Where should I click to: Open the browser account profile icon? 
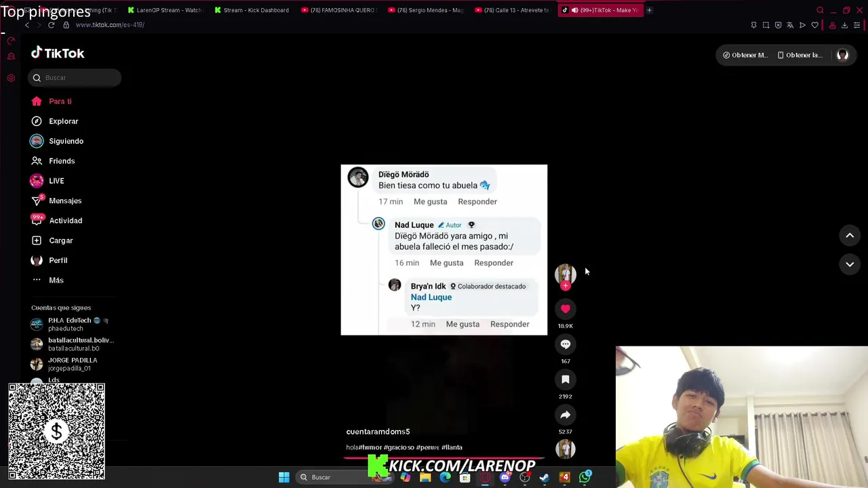[x=832, y=25]
